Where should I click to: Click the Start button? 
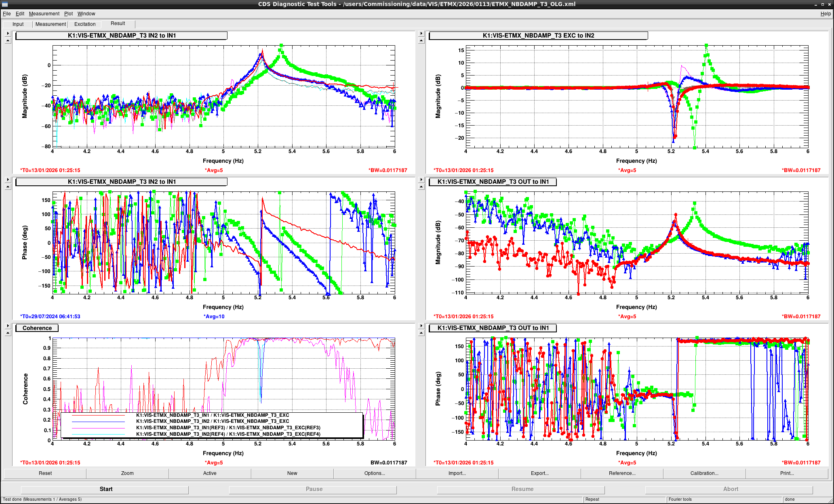pyautogui.click(x=105, y=489)
